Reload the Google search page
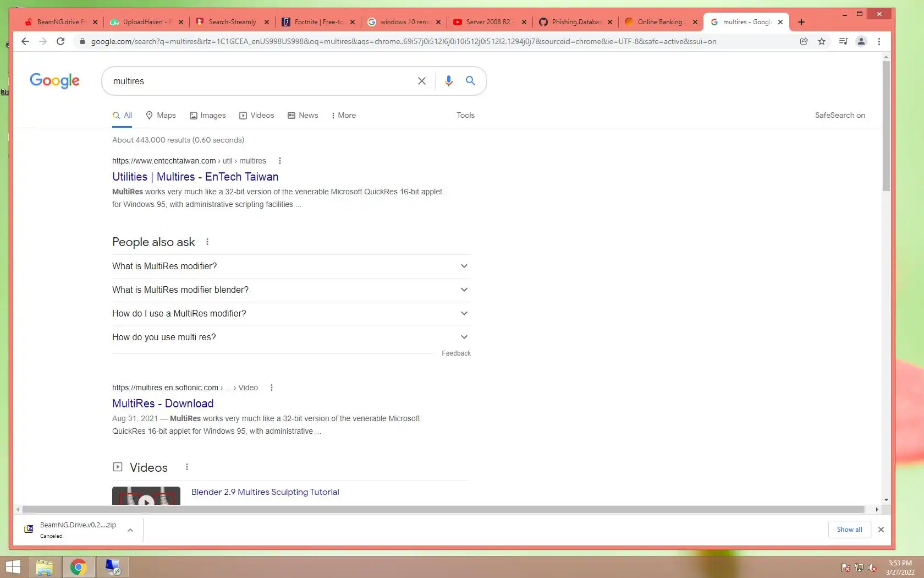This screenshot has width=924, height=578. tap(61, 41)
